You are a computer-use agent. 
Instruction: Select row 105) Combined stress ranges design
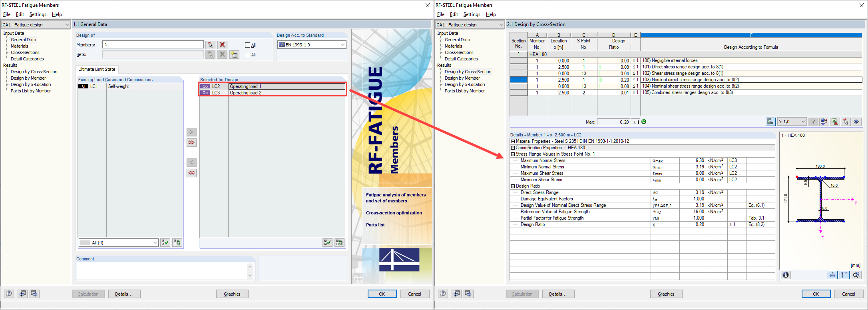click(686, 92)
